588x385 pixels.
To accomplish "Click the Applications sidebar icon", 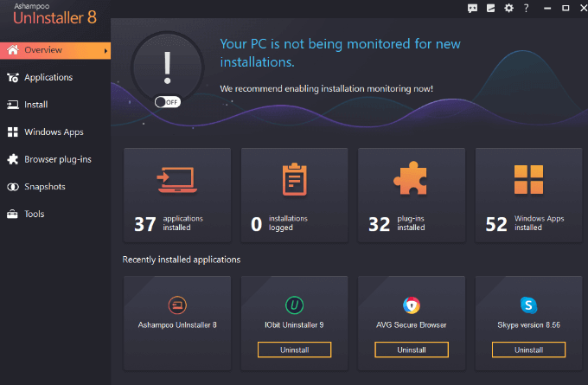I will tap(13, 77).
